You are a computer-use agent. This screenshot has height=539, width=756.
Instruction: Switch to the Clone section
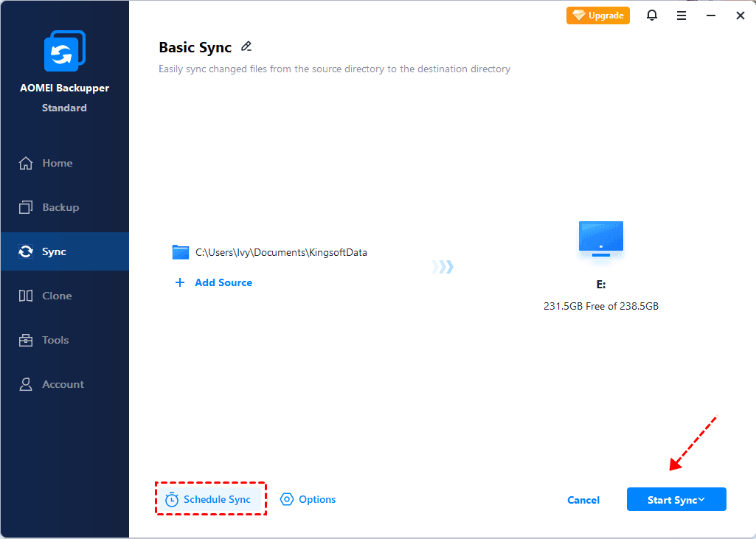65,296
